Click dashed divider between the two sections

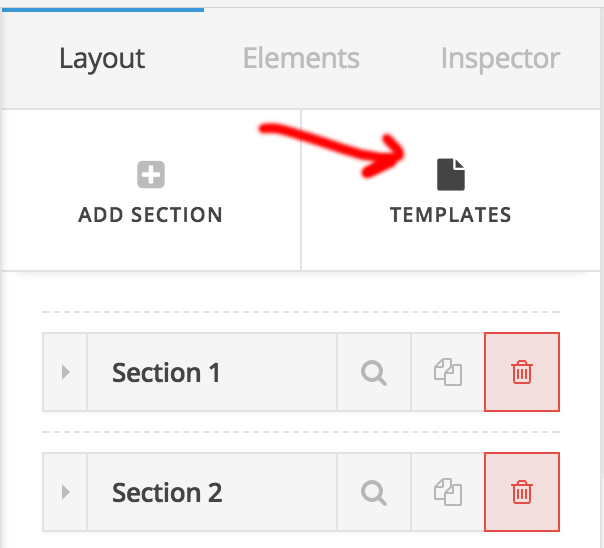click(x=300, y=432)
